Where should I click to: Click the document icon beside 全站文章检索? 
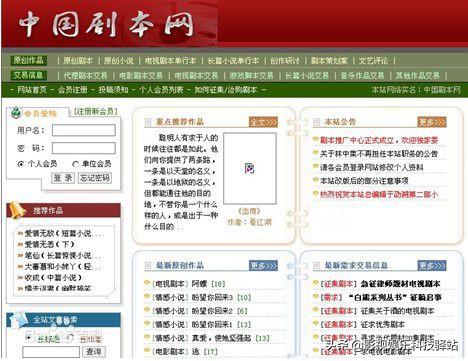point(18,319)
